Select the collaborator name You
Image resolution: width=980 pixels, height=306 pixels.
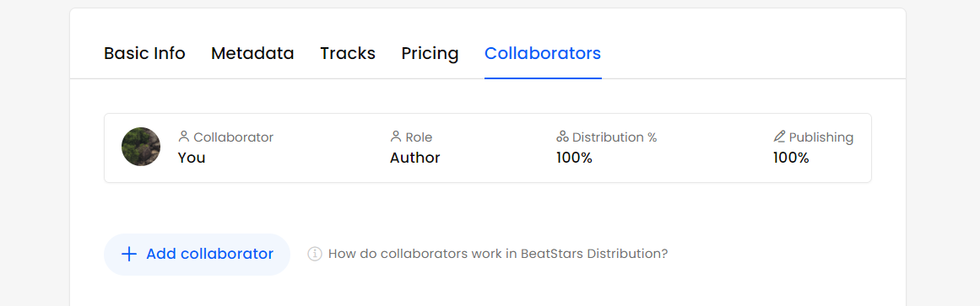click(192, 158)
